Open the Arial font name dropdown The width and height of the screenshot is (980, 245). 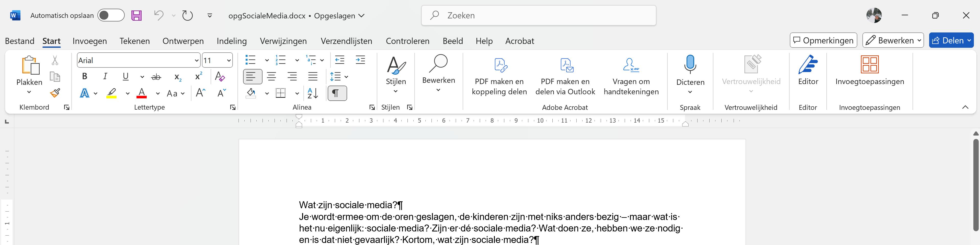(x=196, y=61)
